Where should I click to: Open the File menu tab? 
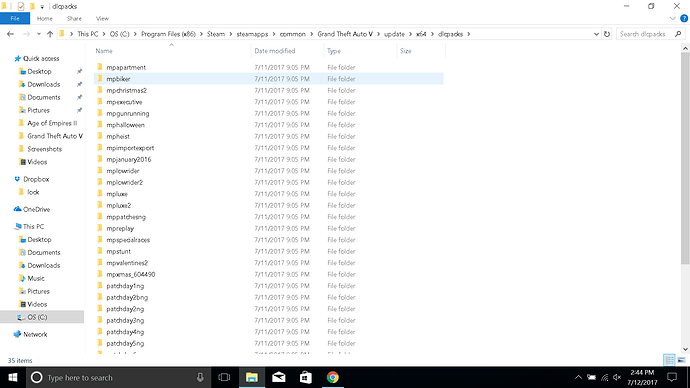pyautogui.click(x=15, y=18)
